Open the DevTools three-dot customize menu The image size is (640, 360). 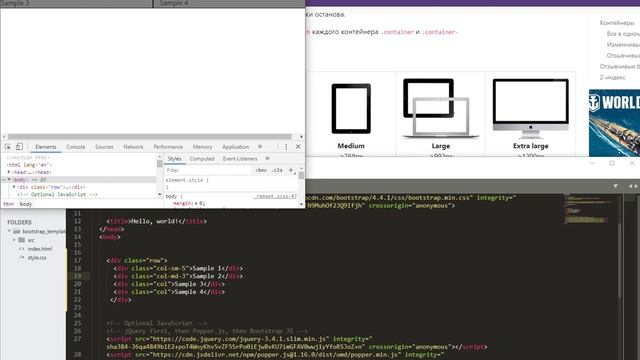click(286, 147)
